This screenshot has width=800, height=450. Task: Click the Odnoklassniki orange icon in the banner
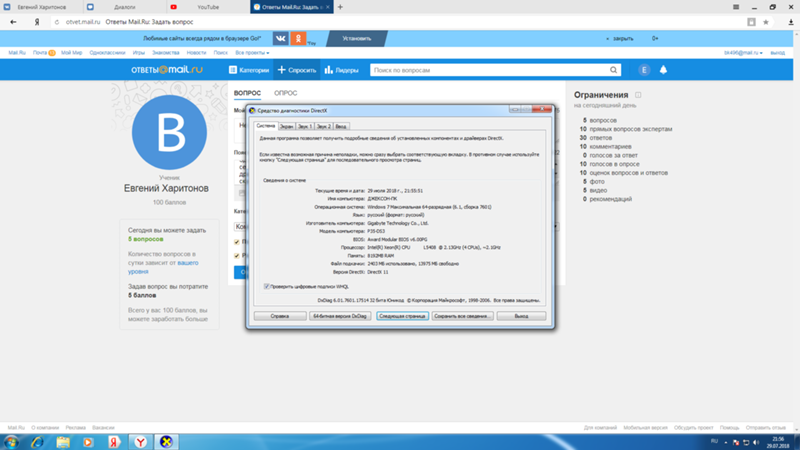pos(298,38)
